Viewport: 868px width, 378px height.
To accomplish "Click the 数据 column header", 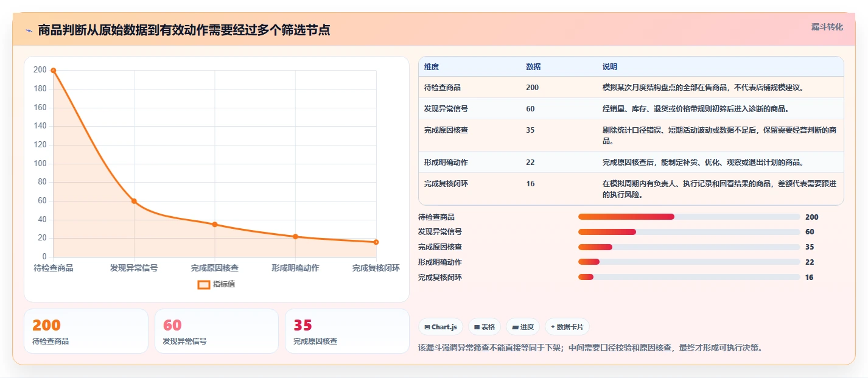I will (x=533, y=66).
